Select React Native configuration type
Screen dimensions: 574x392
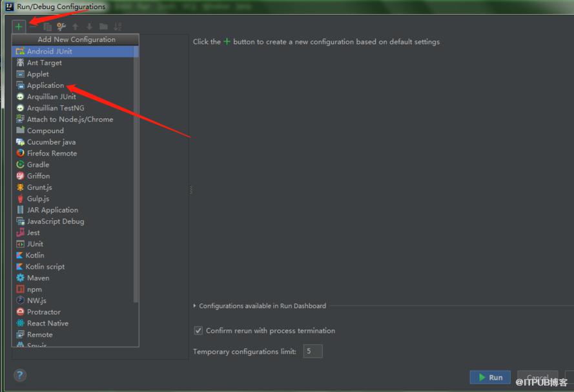point(75,324)
